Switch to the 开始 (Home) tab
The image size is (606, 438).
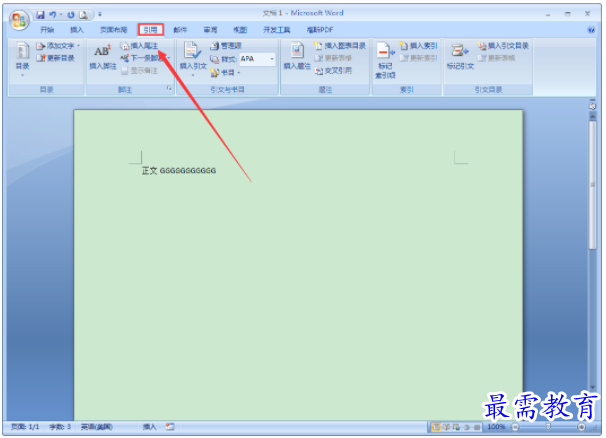(47, 30)
